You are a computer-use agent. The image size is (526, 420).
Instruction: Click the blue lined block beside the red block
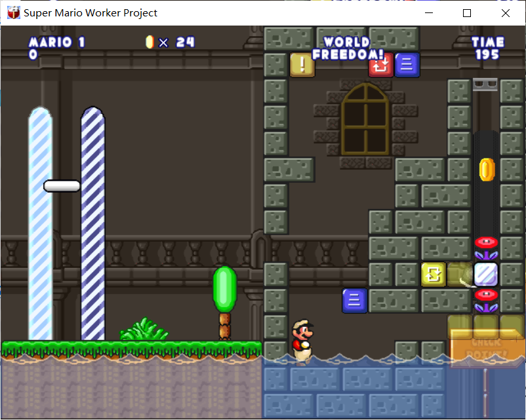[407, 65]
